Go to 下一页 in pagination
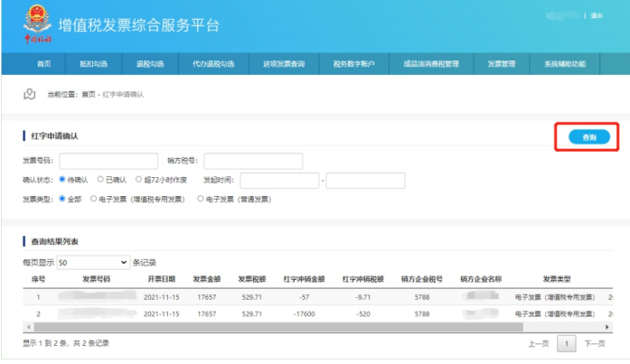Viewport: 630px width, 364px height. (x=595, y=343)
